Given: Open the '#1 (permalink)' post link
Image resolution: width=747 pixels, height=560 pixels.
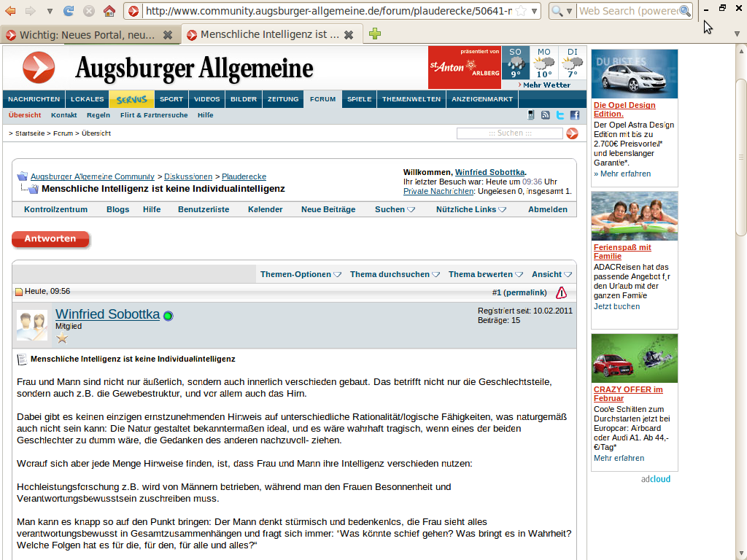Looking at the screenshot, I should [x=519, y=292].
